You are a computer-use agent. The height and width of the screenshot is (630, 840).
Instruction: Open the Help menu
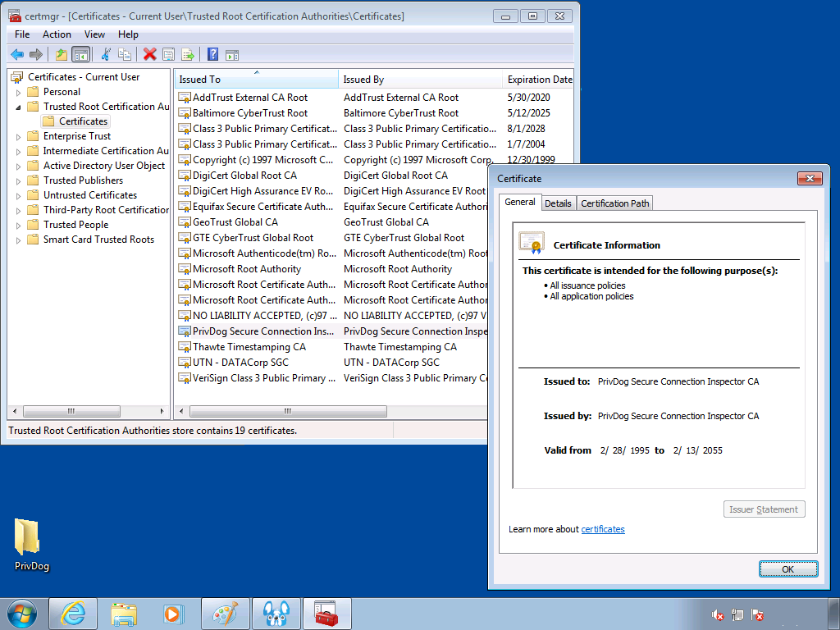[128, 34]
